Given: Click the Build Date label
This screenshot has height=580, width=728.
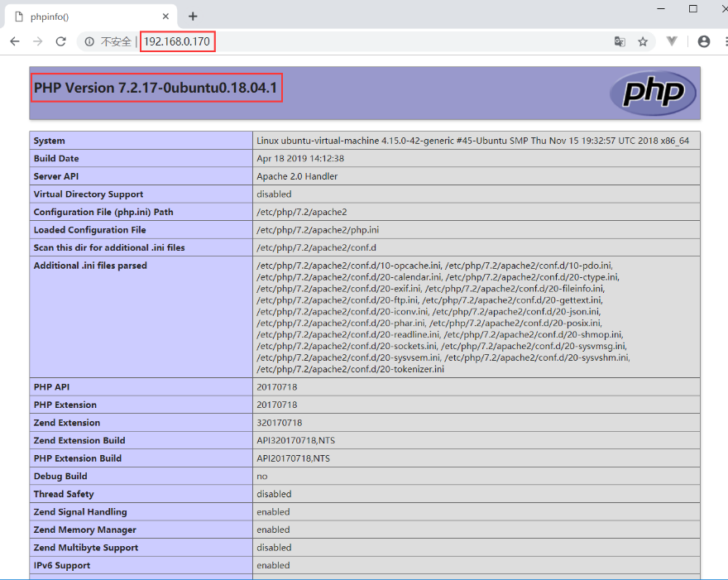Looking at the screenshot, I should [x=56, y=158].
